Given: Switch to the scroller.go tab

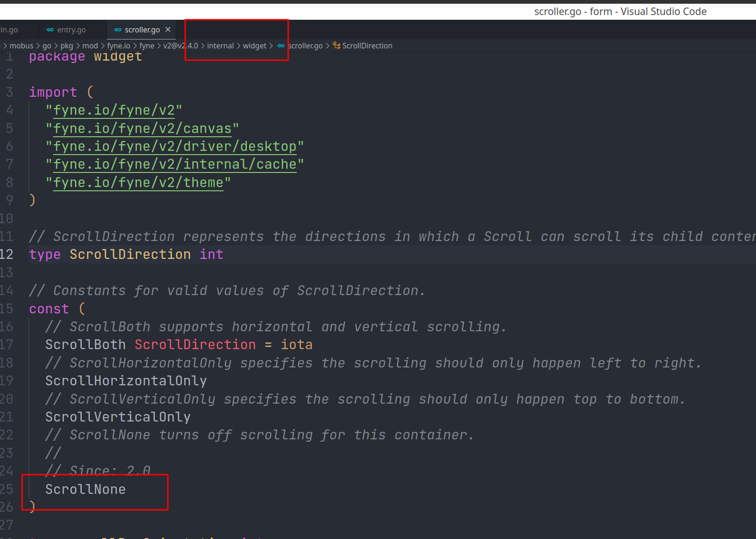Looking at the screenshot, I should (142, 30).
